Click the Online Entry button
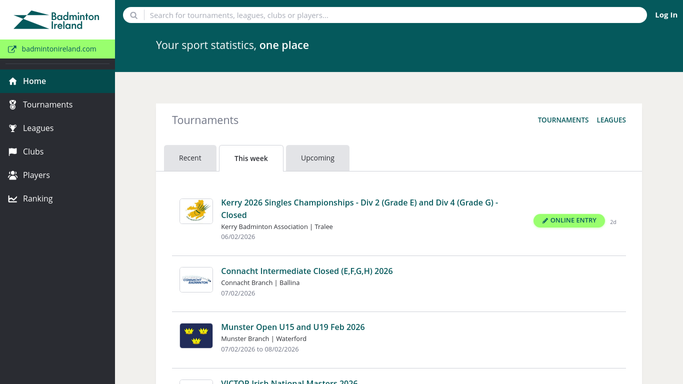Image resolution: width=683 pixels, height=384 pixels. 569,221
